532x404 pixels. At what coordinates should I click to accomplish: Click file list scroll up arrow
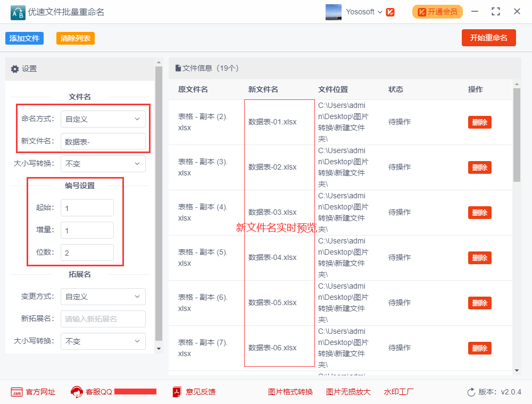click(x=517, y=84)
